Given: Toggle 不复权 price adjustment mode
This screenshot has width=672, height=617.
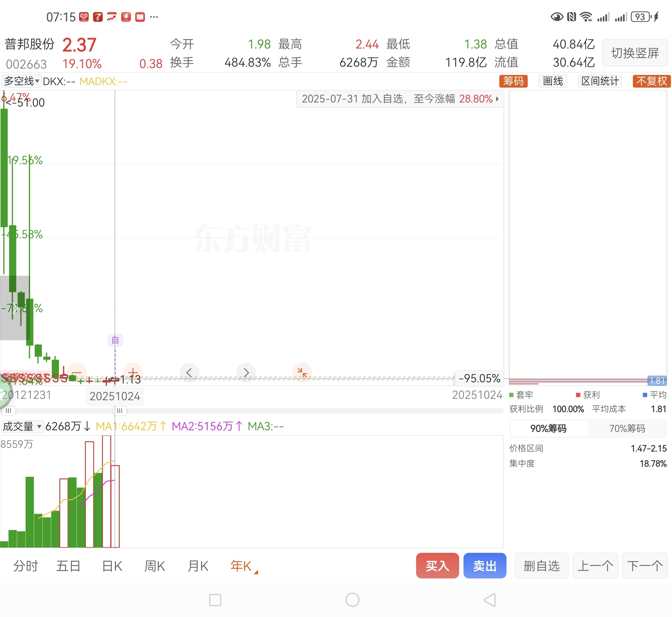Looking at the screenshot, I should (651, 81).
